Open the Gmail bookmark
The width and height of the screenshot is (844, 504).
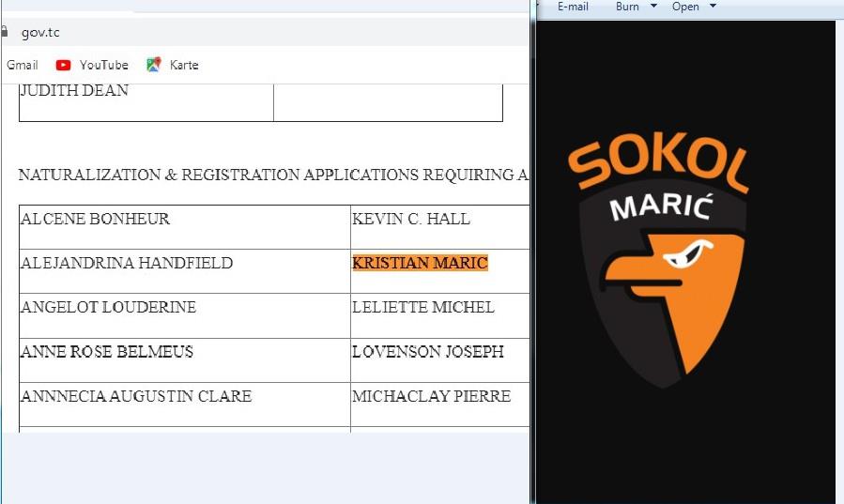coord(23,65)
